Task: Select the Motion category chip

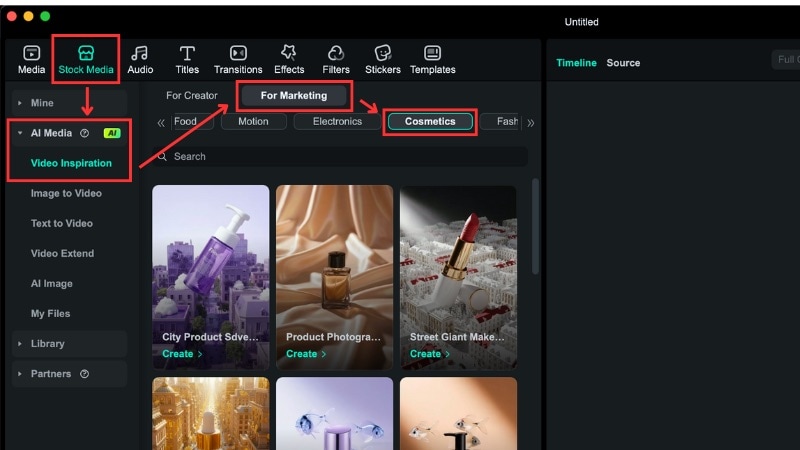Action: point(254,121)
